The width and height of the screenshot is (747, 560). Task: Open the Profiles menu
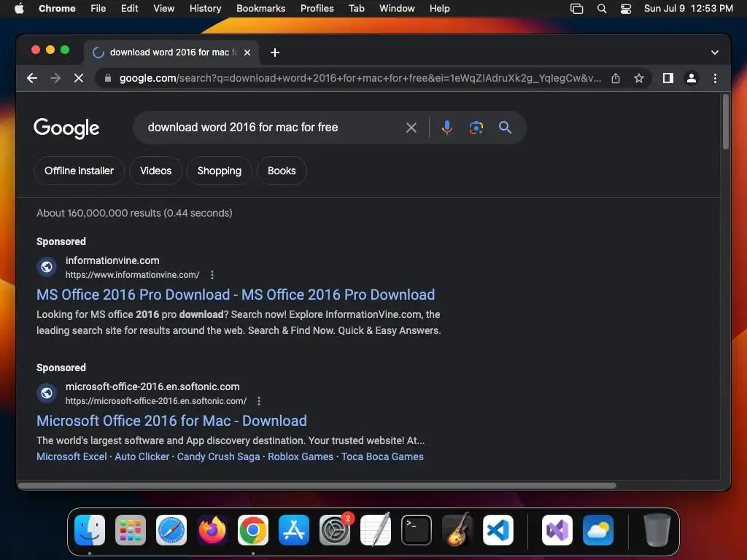click(x=317, y=9)
